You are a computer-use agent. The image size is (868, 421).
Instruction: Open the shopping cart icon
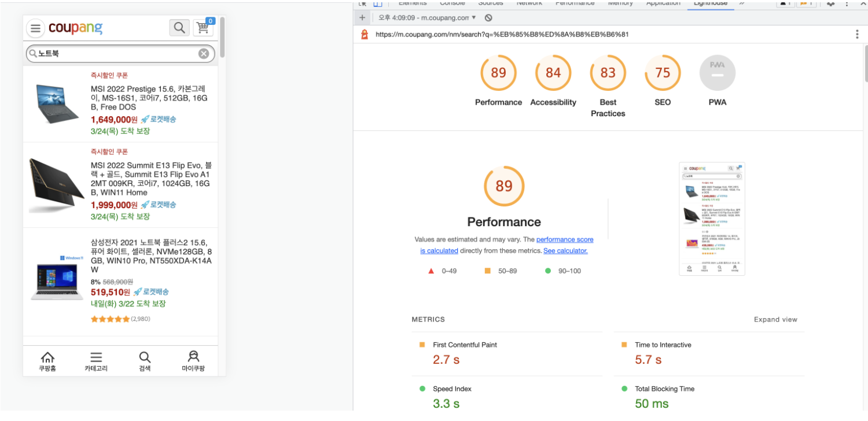point(203,27)
